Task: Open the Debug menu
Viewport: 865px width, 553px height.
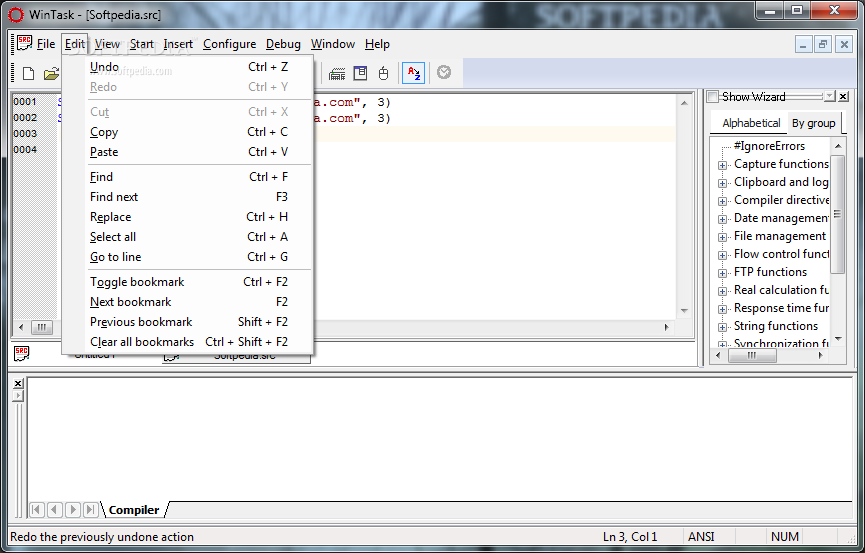Action: [x=283, y=44]
